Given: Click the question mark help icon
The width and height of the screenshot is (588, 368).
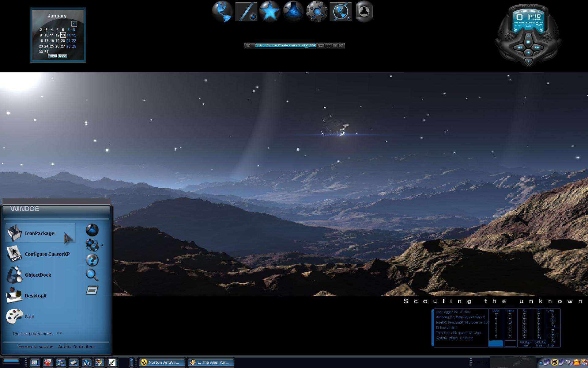Looking at the screenshot, I should pyautogui.click(x=92, y=260).
